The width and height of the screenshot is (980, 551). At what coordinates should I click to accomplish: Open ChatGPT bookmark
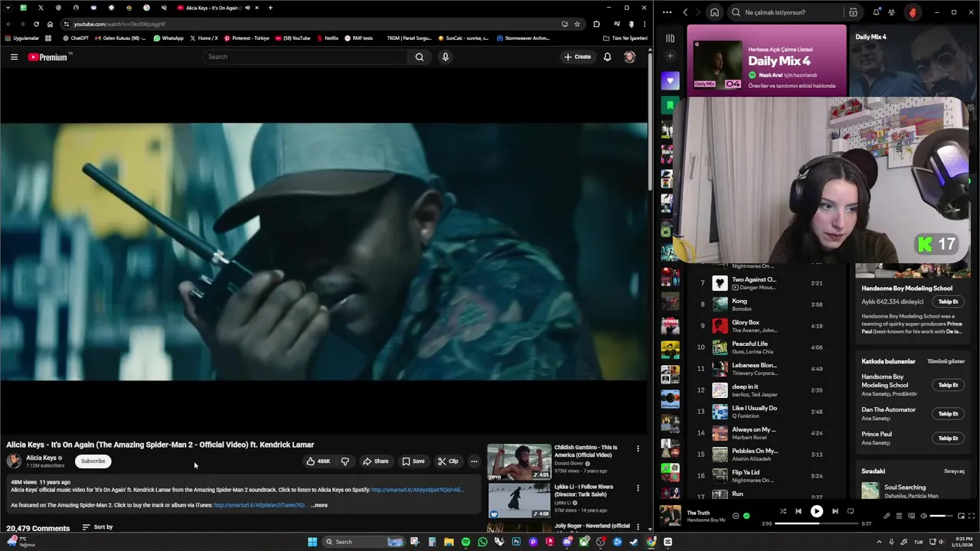76,38
